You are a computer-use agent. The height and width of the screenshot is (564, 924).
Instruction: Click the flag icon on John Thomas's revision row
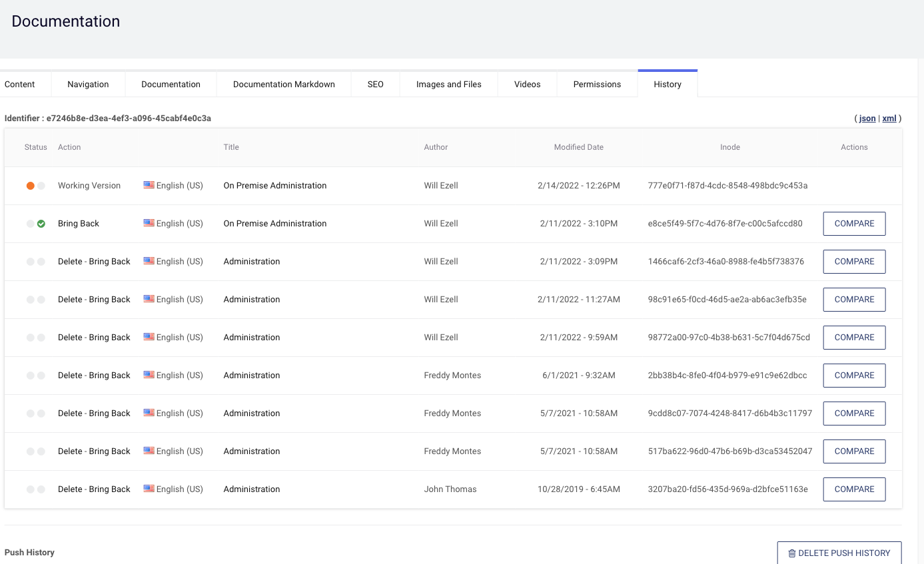point(148,489)
